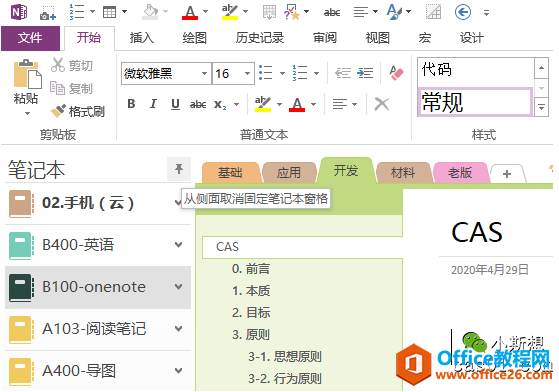Click the clear formatting eraser icon
Image resolution: width=559 pixels, height=392 pixels.
396,73
